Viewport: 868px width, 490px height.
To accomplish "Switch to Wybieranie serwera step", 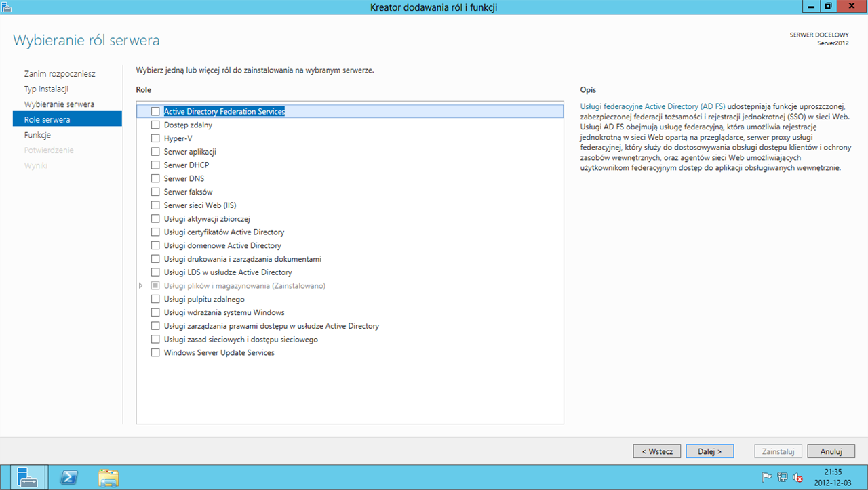I will click(x=59, y=104).
